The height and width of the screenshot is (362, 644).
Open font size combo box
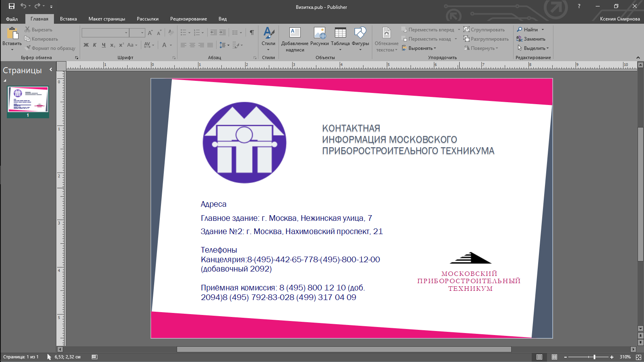coord(137,33)
